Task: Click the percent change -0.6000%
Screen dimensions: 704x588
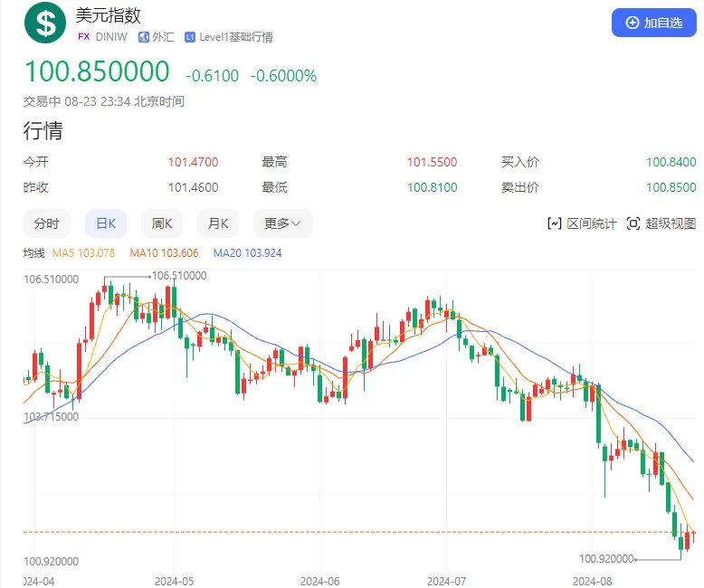Action: click(284, 75)
